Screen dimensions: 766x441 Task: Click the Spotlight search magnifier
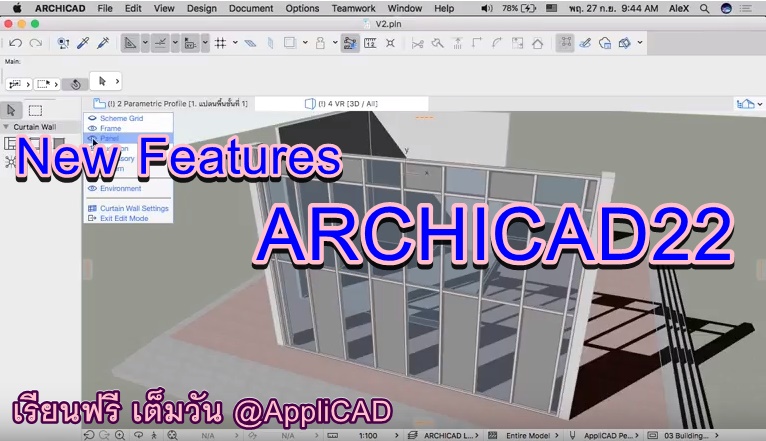pyautogui.click(x=704, y=8)
